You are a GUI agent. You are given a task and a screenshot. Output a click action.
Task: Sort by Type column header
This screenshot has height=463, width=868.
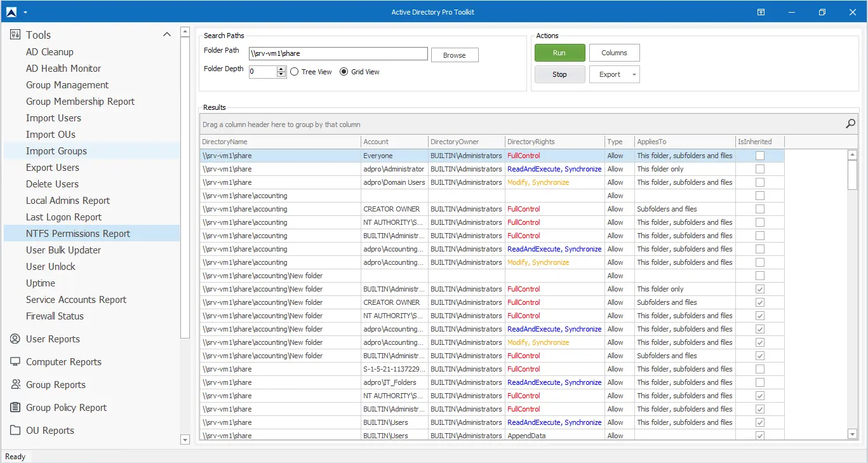[x=619, y=142]
